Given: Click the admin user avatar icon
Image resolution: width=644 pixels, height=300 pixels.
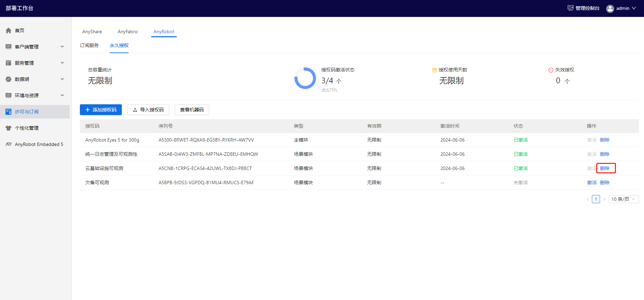Looking at the screenshot, I should point(610,8).
